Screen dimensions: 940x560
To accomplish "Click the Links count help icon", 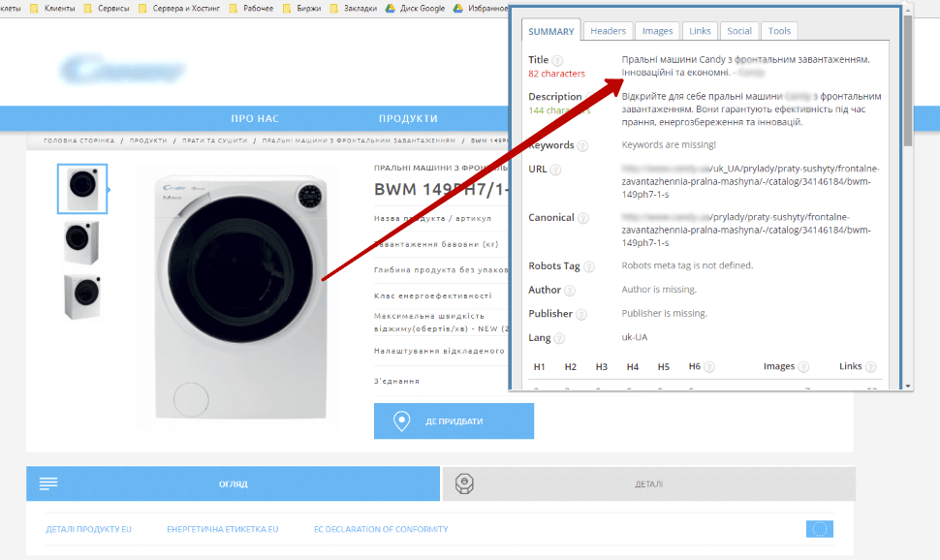I will tap(871, 367).
